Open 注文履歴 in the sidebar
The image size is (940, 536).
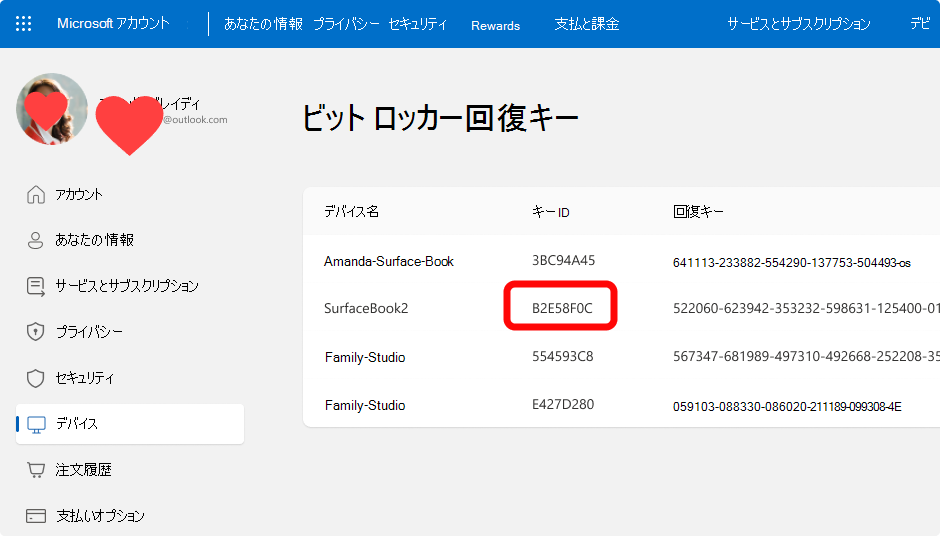coord(83,469)
